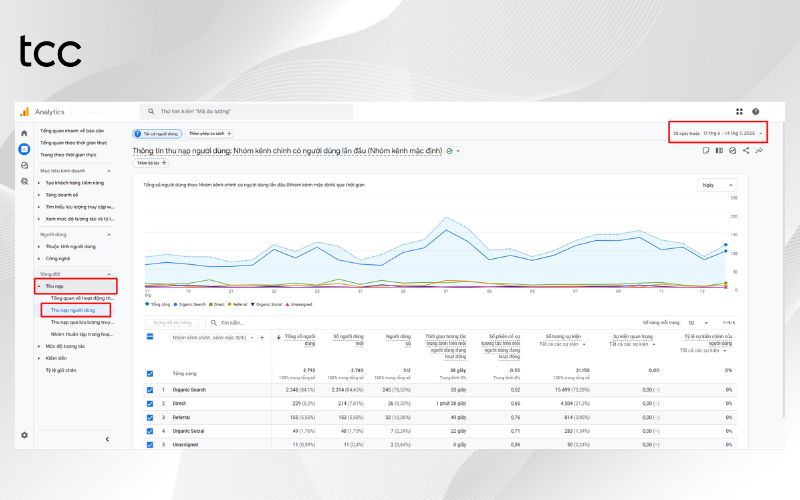This screenshot has height=500, width=800.
Task: Open Số lượng sự kiện events dropdown
Action: [563, 344]
